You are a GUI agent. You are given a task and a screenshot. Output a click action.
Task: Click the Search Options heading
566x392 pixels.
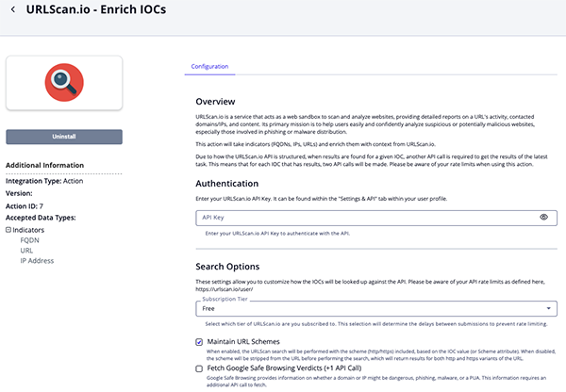(227, 267)
